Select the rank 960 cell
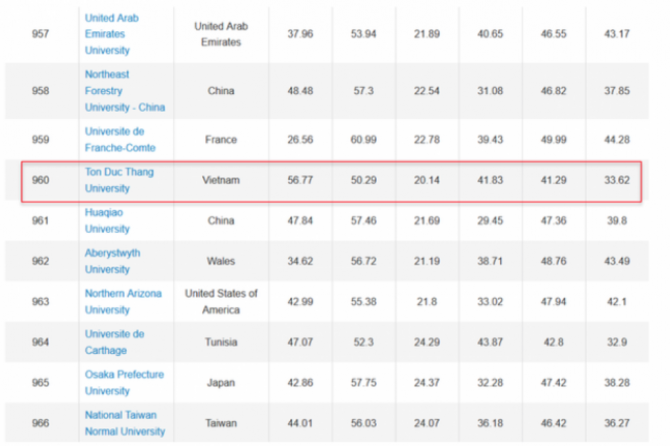The height and width of the screenshot is (446, 670). point(42,180)
